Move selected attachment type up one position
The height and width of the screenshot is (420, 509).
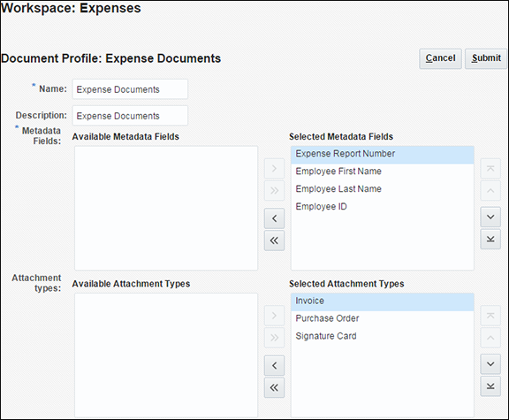pos(490,338)
